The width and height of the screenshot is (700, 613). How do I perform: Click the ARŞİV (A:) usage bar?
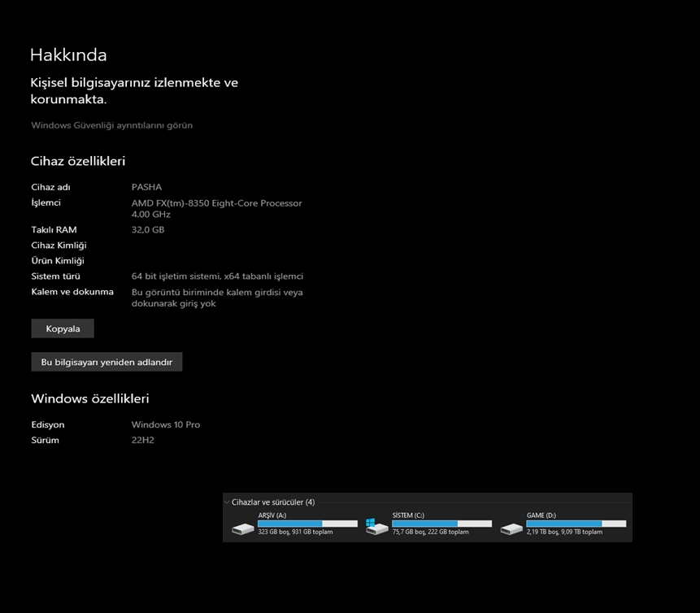[307, 524]
